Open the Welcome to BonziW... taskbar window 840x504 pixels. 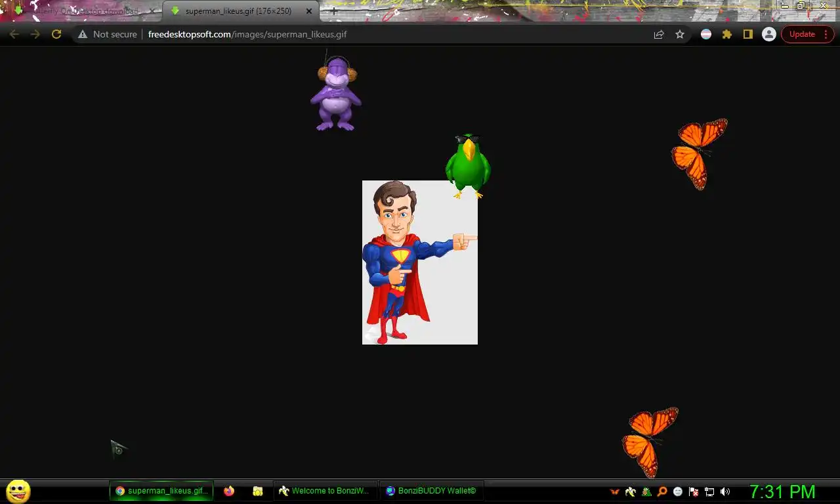325,491
